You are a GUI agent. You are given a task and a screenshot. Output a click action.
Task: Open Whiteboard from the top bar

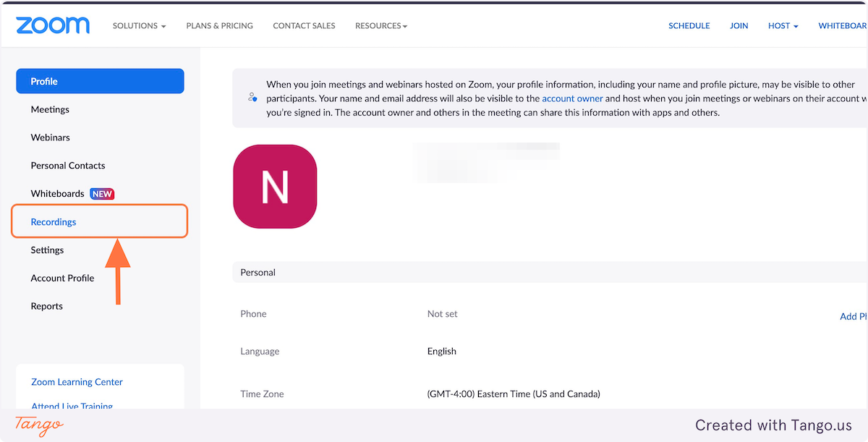(x=843, y=25)
